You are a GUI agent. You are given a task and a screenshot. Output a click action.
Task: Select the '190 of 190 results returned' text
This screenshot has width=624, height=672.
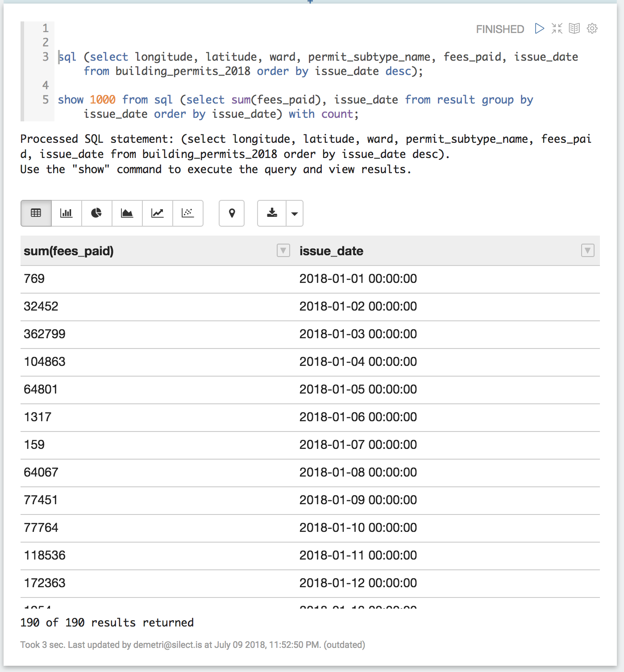point(107,622)
